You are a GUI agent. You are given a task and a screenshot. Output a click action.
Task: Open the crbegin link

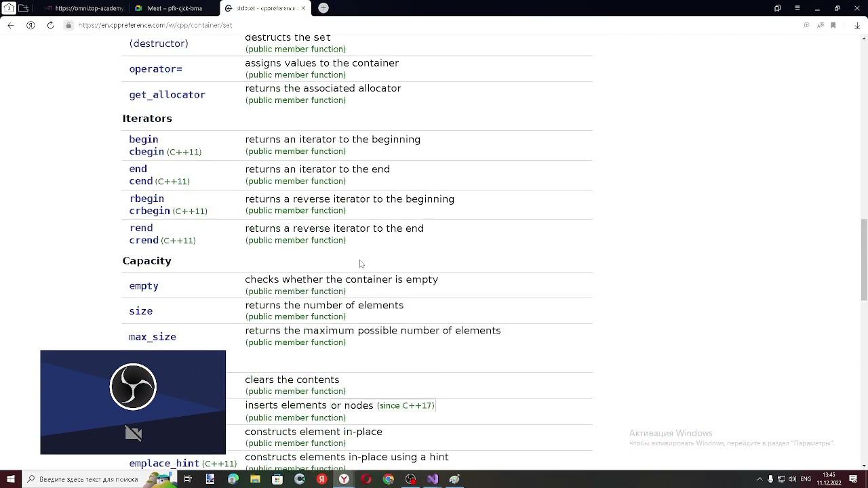point(149,211)
